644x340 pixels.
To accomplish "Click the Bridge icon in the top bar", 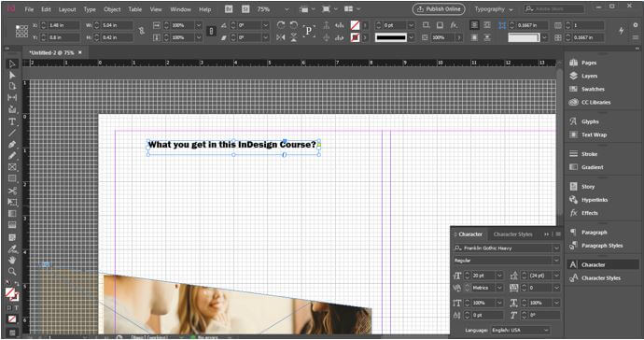I will (x=229, y=9).
